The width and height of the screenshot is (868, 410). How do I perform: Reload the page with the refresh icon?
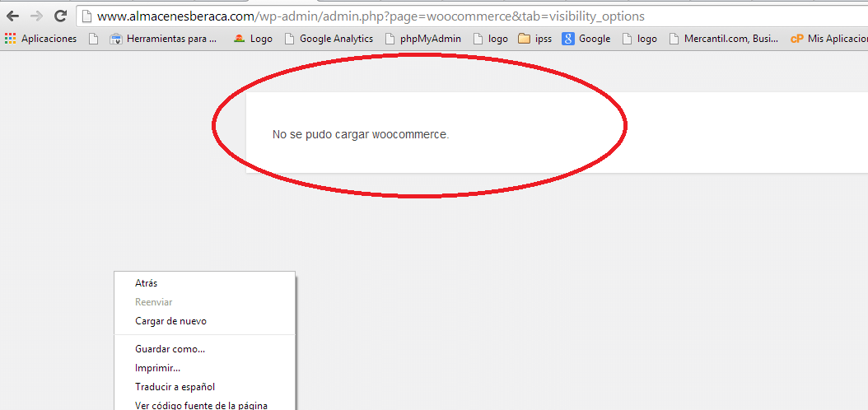[60, 16]
